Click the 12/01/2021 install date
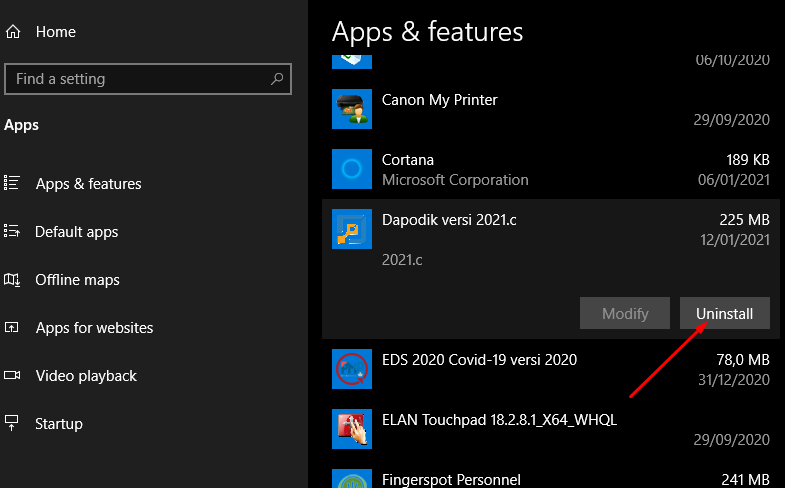The height and width of the screenshot is (488, 785). point(735,240)
